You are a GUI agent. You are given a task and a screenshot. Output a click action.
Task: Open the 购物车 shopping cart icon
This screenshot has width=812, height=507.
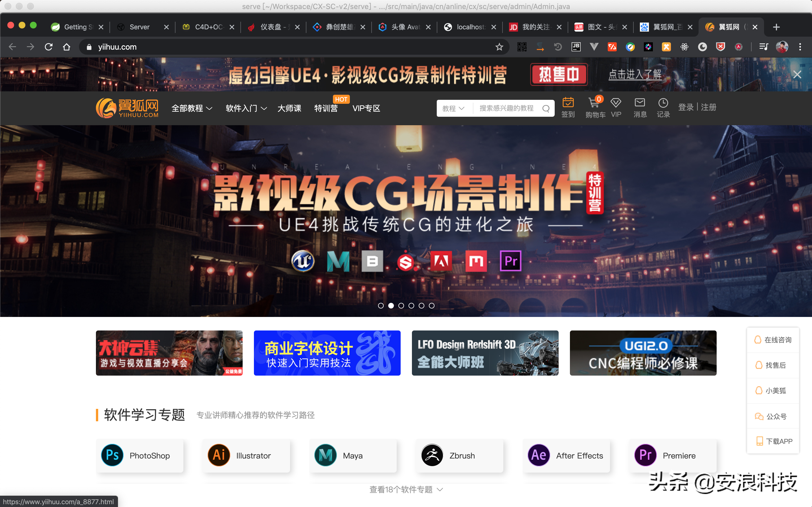coord(593,103)
